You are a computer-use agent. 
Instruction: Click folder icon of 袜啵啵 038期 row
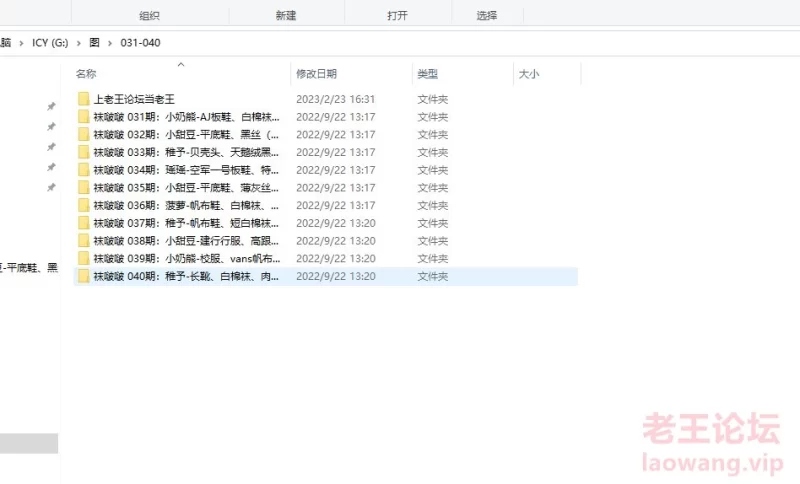pos(84,241)
